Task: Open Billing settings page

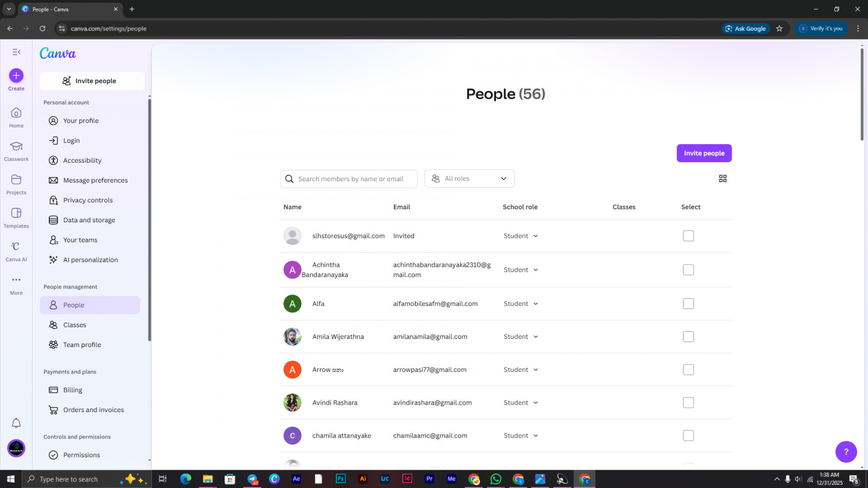Action: tap(73, 390)
